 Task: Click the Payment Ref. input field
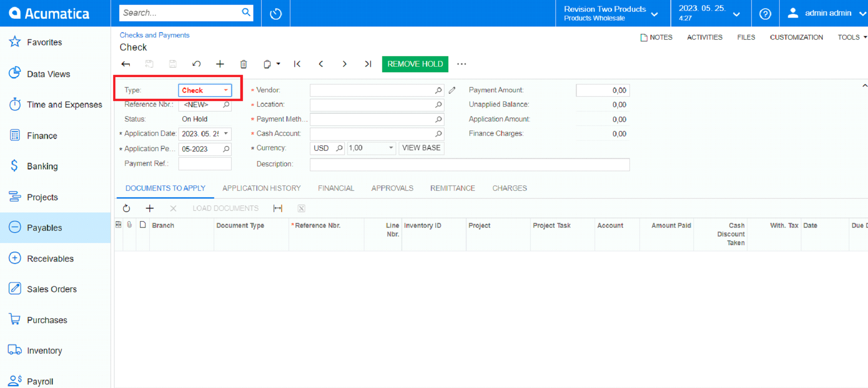click(x=205, y=164)
